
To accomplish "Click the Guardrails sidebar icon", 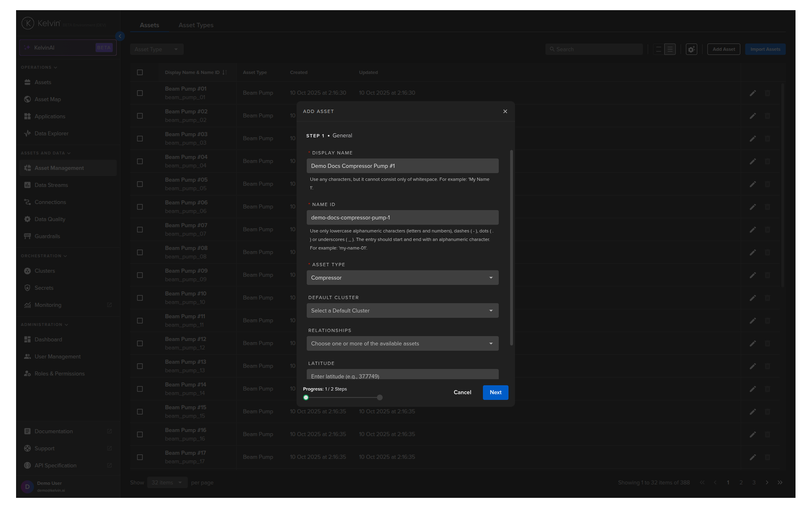I will coord(27,236).
